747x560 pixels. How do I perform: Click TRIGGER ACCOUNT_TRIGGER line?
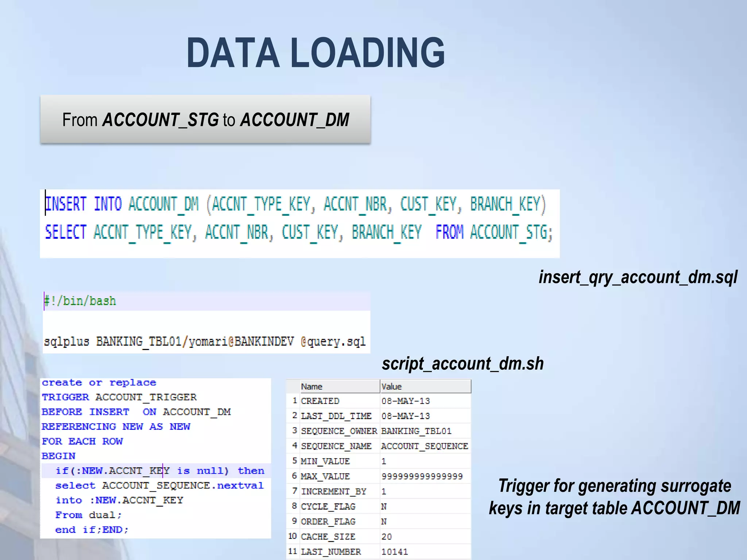(x=119, y=397)
